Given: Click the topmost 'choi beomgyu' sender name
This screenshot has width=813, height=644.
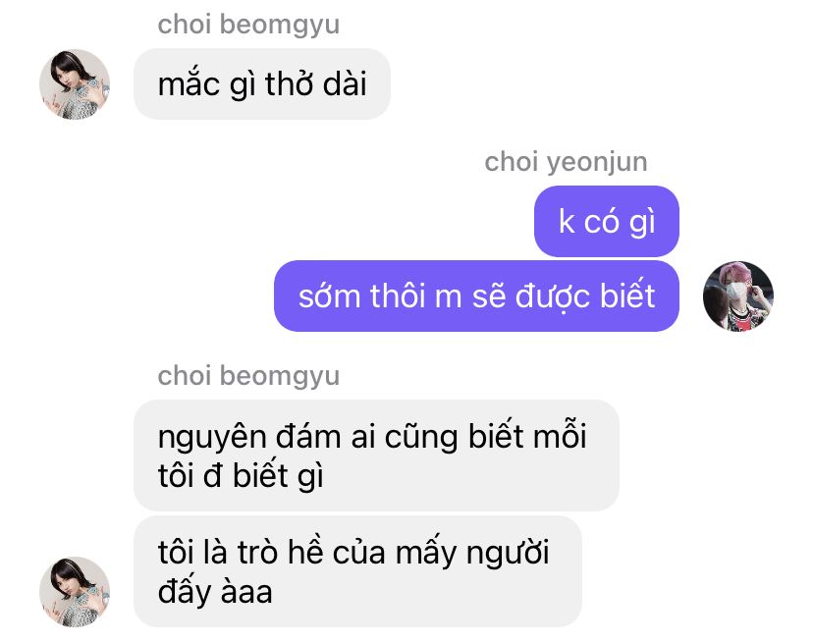Looking at the screenshot, I should pos(248,25).
